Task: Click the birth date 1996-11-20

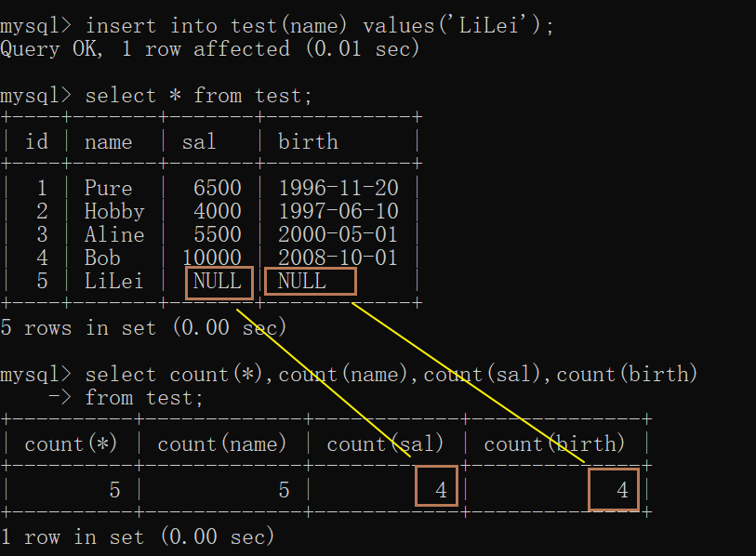Action: (x=338, y=188)
